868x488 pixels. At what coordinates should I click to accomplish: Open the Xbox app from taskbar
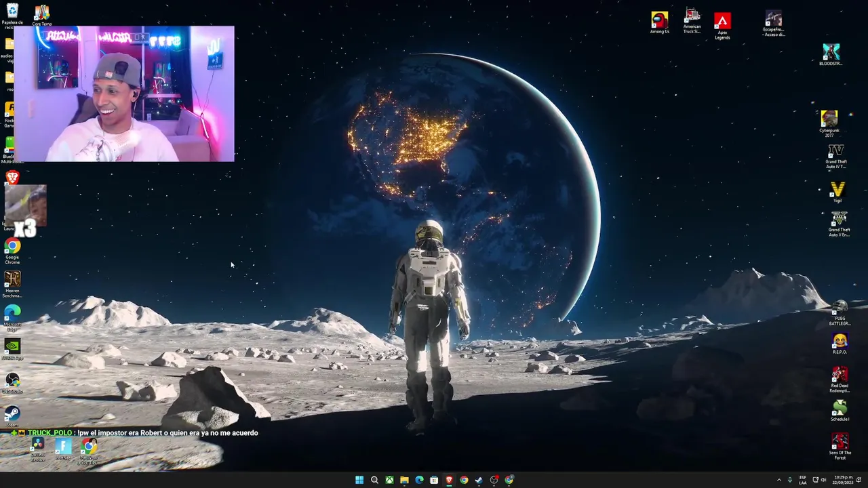pos(389,480)
